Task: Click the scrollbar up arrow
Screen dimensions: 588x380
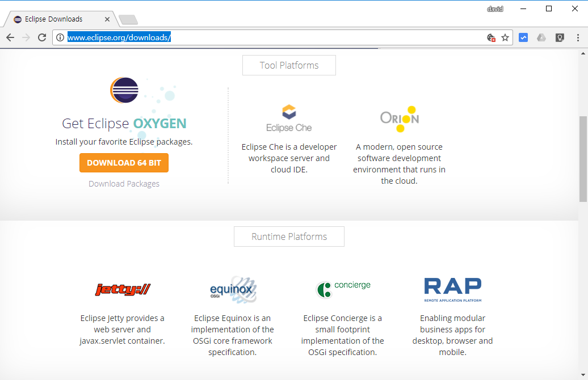Action: point(583,53)
